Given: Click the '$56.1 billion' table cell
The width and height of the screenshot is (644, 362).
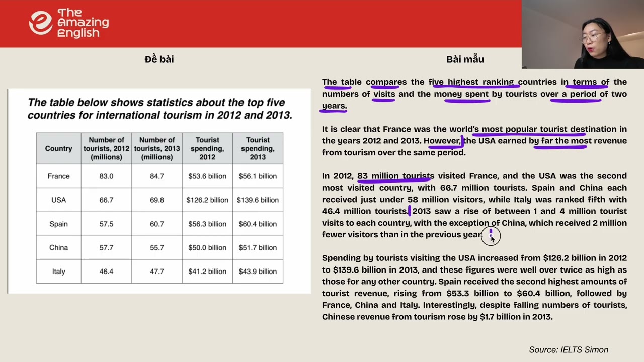Looking at the screenshot, I should click(x=258, y=176).
